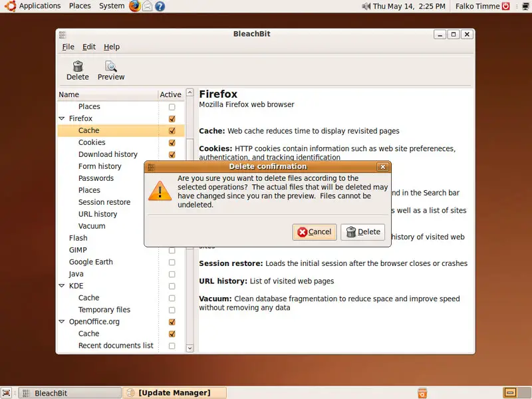The height and width of the screenshot is (399, 532).
Task: Collapse the KDE tree group
Action: pos(62,286)
